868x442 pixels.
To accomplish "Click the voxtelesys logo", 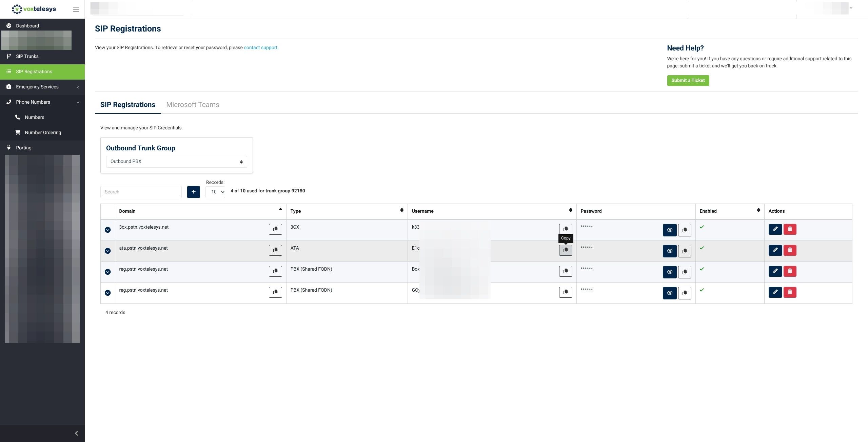I will (34, 9).
